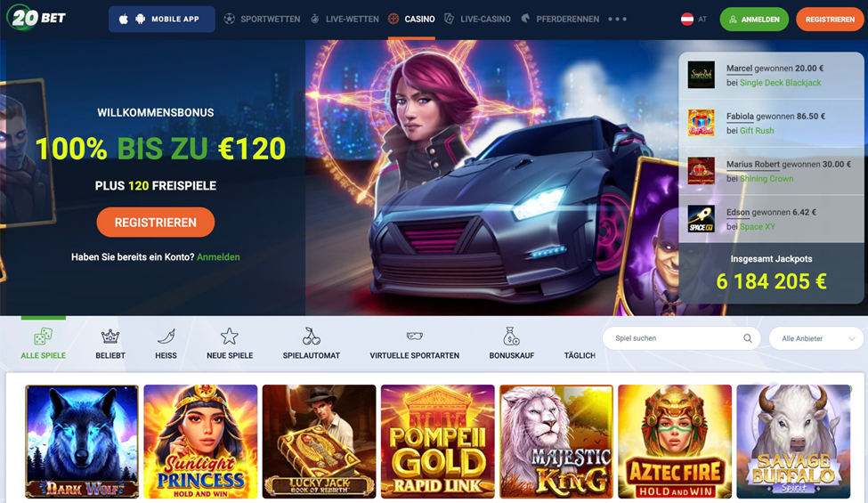Screen dimensions: 868x503
Task: Click the 20Bet logo
Action: click(37, 18)
